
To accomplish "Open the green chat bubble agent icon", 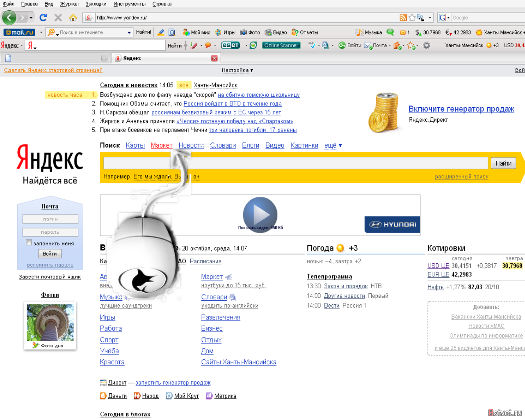I will 390,32.
